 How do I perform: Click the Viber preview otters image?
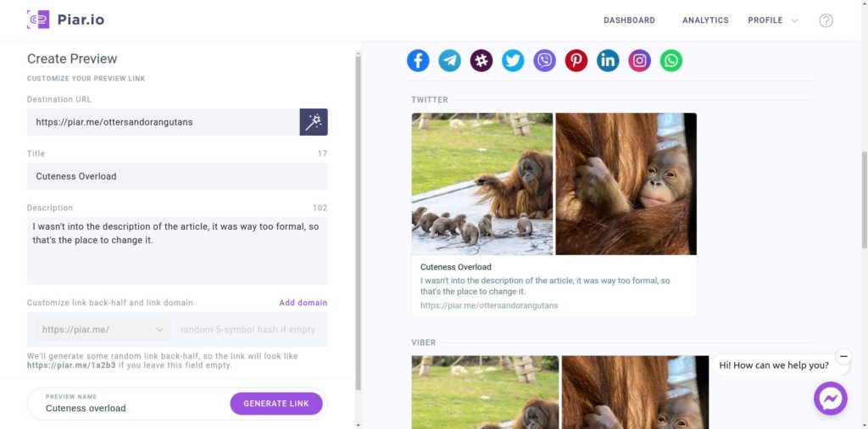pyautogui.click(x=486, y=392)
